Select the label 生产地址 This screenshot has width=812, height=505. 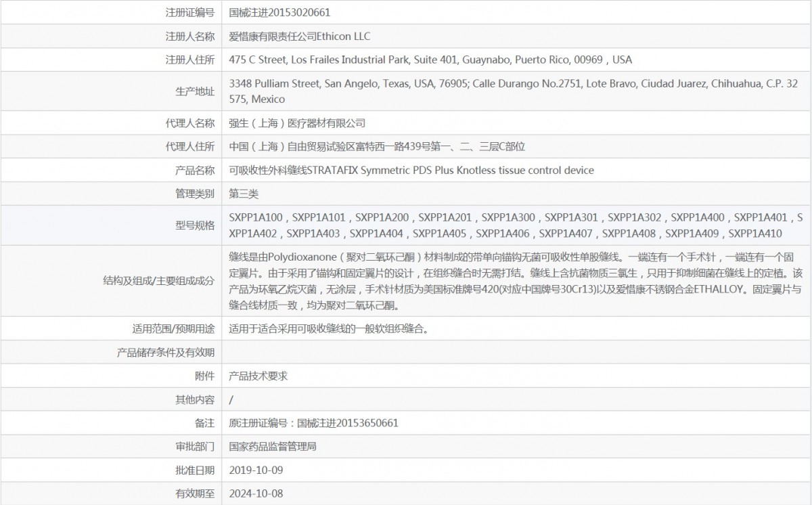coord(195,91)
